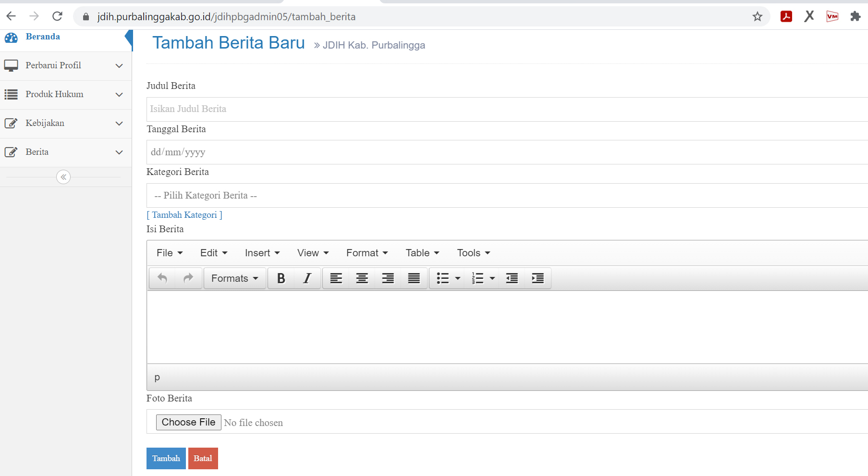868x476 pixels.
Task: Click the Perbarui Profil monitor icon
Action: coord(11,65)
